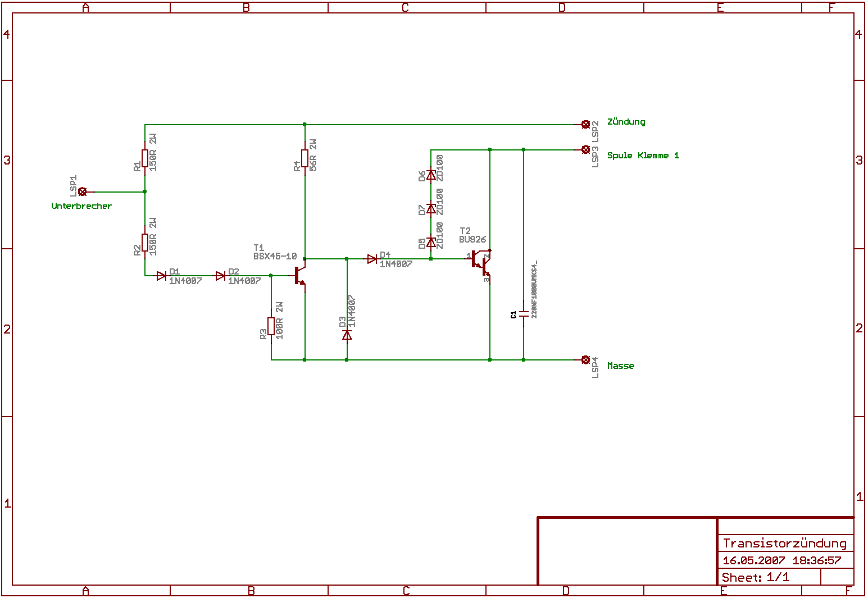Select the ZD100 value beside D7
Screen dimensions: 868x598
coord(440,202)
